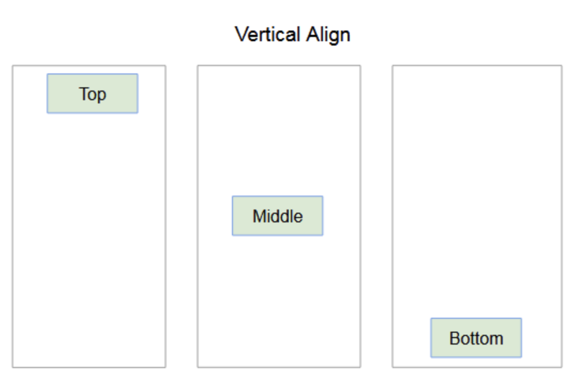Screen dimensions: 588x389
Task: Click the Bottom text label
Action: pos(476,339)
